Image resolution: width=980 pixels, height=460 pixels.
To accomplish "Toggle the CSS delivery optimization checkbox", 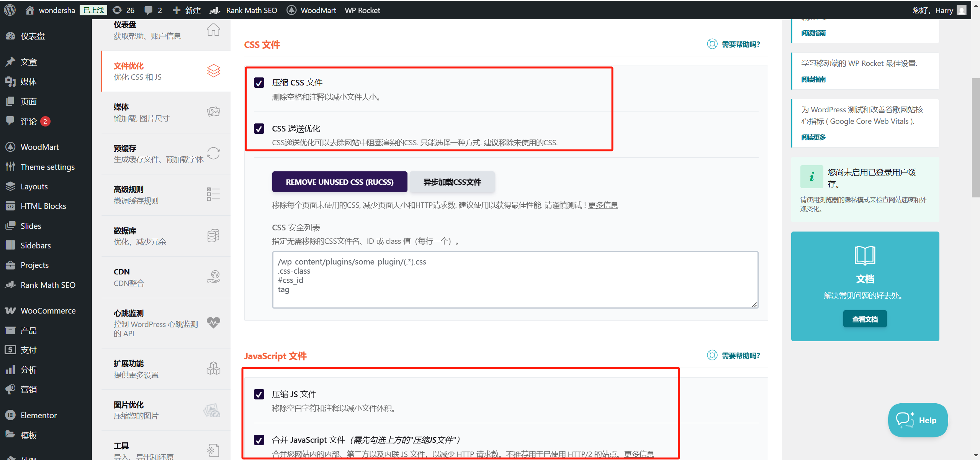I will click(259, 129).
